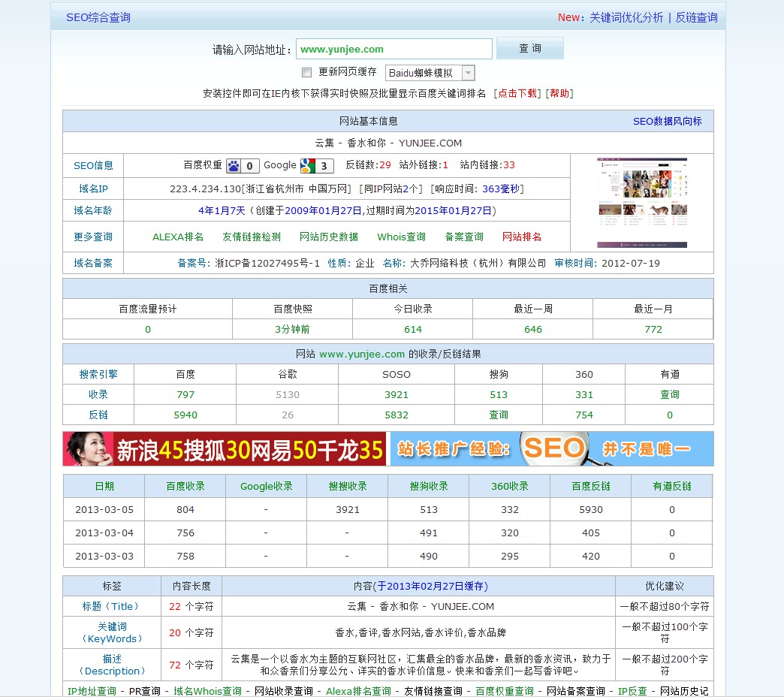
Task: Click 2013-03-03 date cell
Action: point(104,556)
